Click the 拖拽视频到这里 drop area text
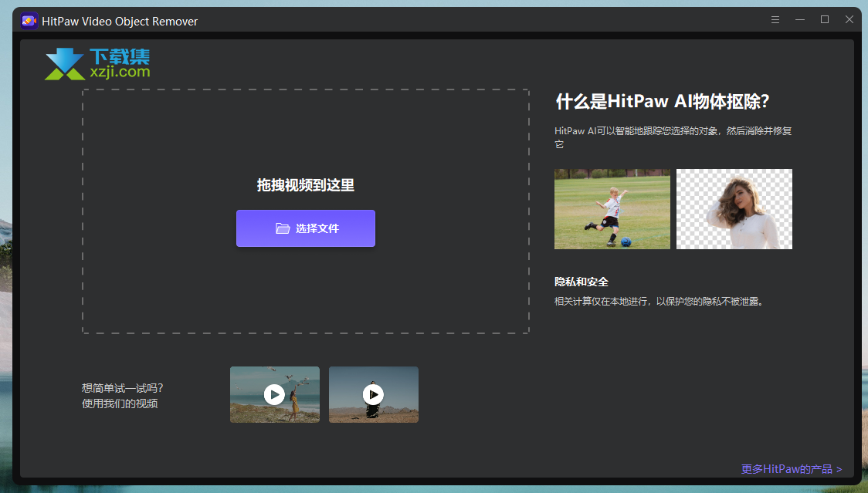868x493 pixels. point(306,185)
